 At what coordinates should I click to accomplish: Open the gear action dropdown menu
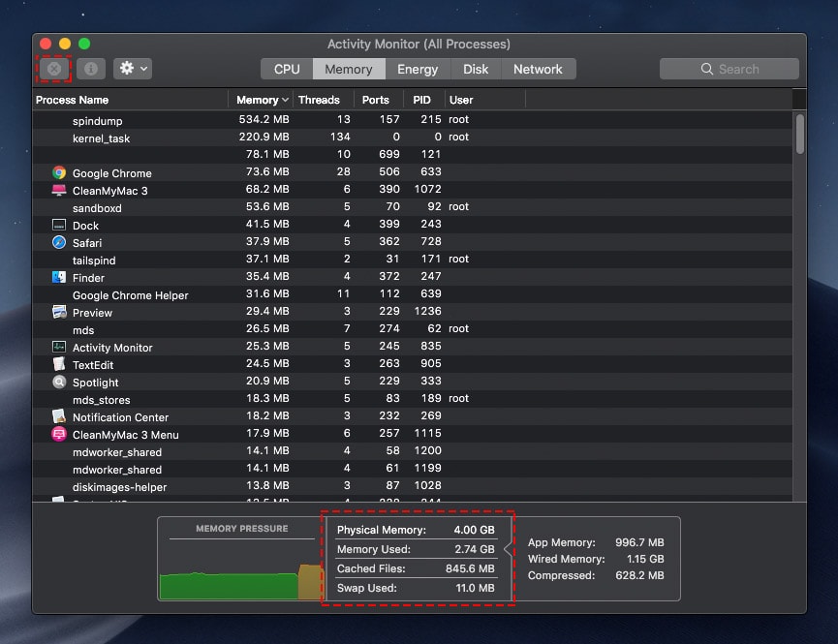tap(133, 69)
